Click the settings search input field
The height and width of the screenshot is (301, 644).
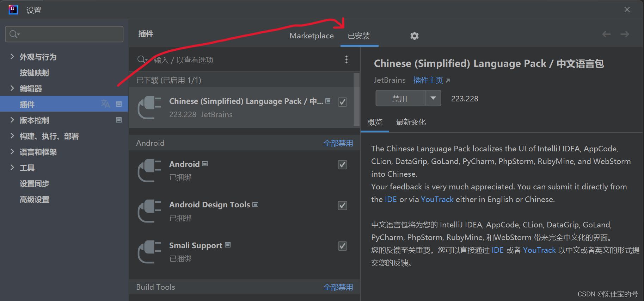[64, 34]
